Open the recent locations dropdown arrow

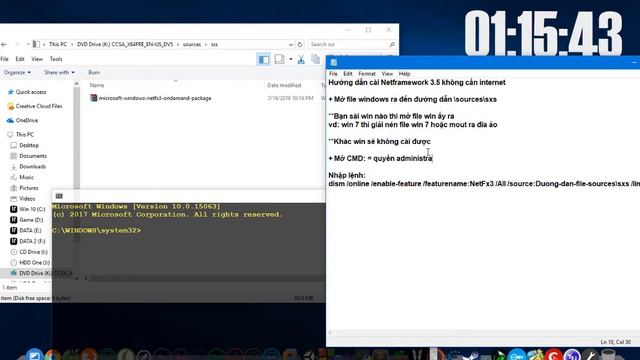tap(27, 44)
